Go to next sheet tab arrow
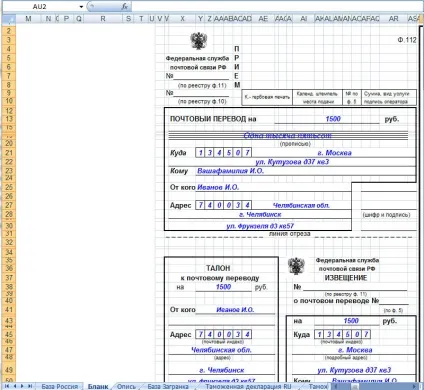The width and height of the screenshot is (424, 390). point(22,386)
